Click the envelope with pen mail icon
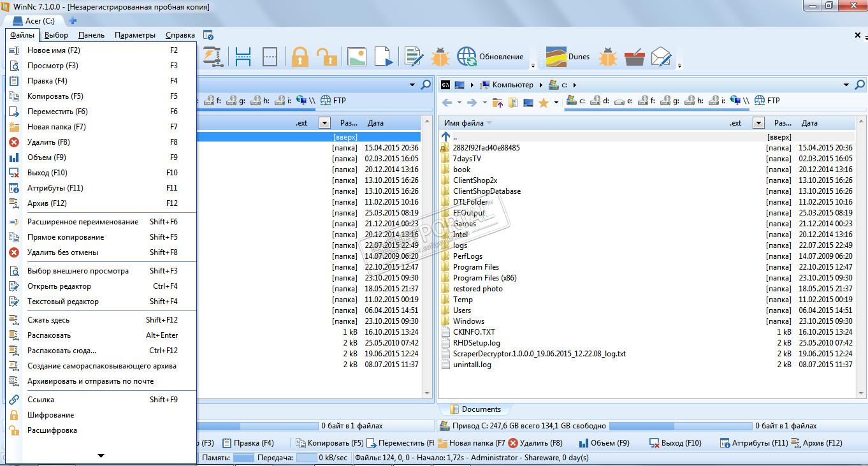The height and width of the screenshot is (466, 868). coord(662,57)
